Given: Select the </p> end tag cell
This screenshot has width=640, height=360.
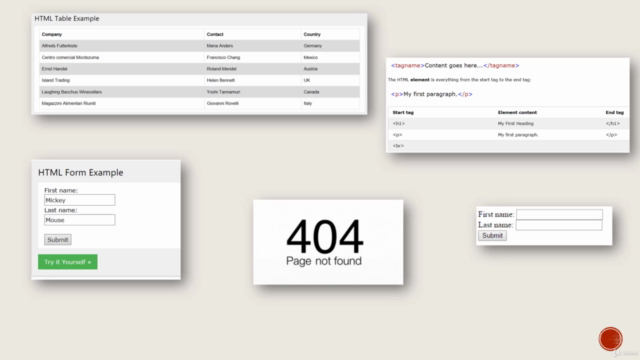Looking at the screenshot, I should click(x=611, y=135).
